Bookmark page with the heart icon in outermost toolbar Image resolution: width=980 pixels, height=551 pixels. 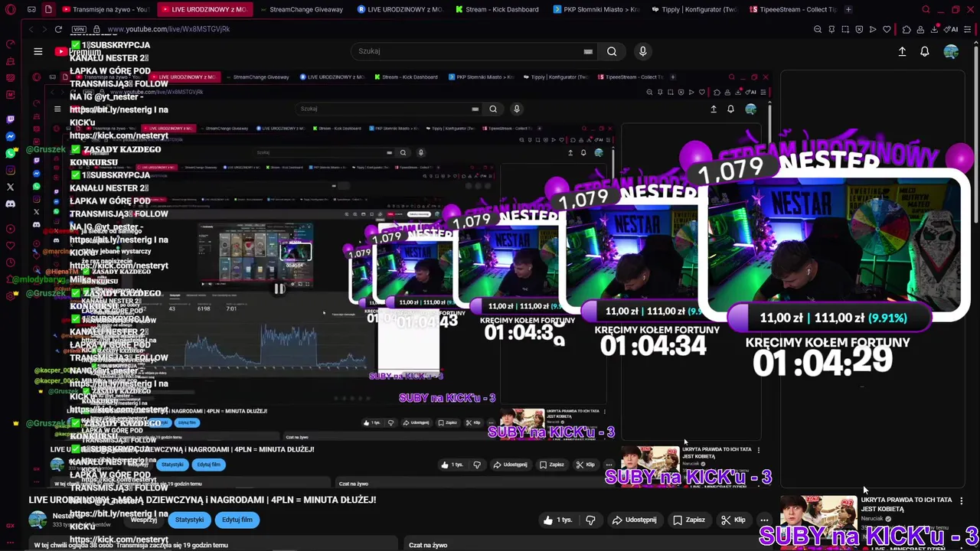point(887,29)
